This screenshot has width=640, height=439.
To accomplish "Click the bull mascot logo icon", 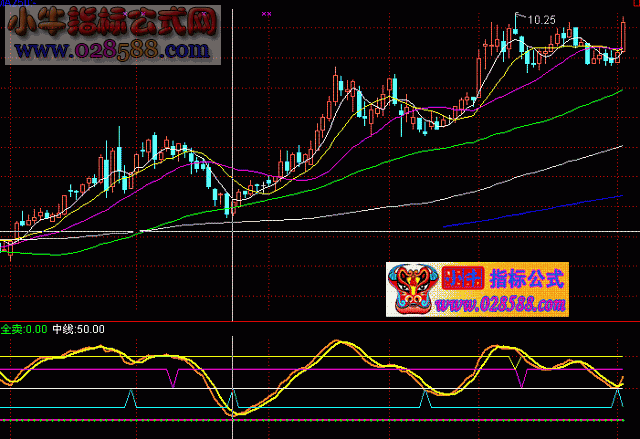I will point(410,290).
